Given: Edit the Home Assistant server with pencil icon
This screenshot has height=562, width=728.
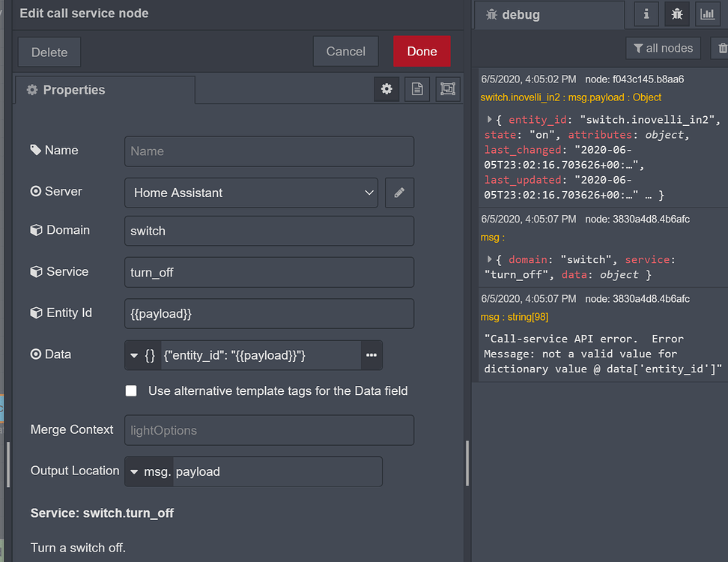Looking at the screenshot, I should [399, 193].
